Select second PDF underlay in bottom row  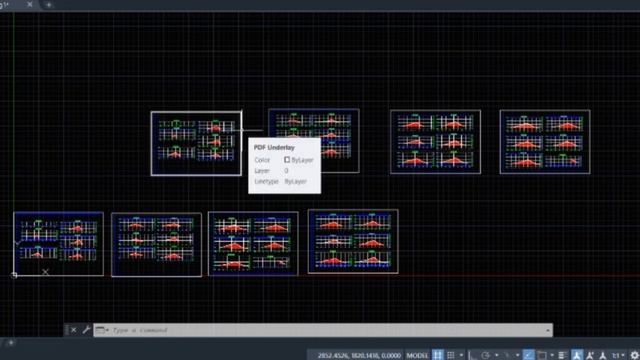point(156,244)
